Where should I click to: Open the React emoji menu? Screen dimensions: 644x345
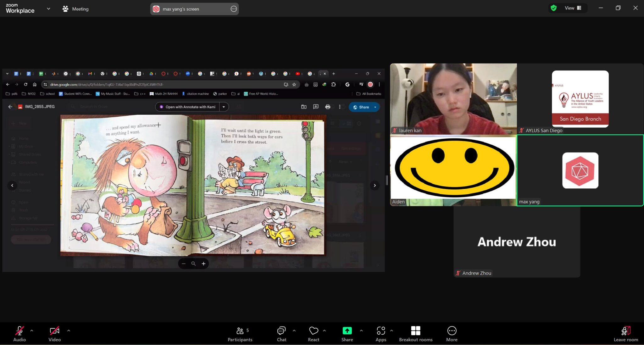click(x=314, y=334)
